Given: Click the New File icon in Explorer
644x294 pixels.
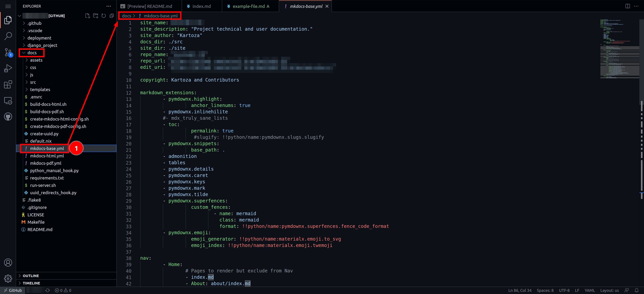Looking at the screenshot, I should click(x=88, y=16).
